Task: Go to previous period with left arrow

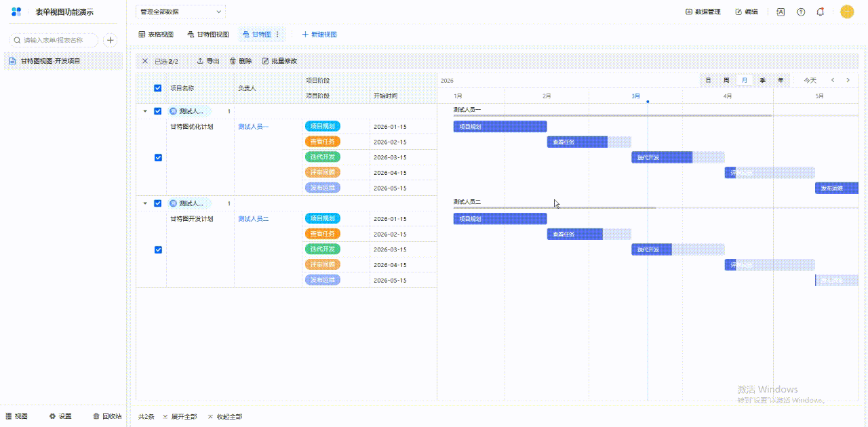Action: coord(833,80)
